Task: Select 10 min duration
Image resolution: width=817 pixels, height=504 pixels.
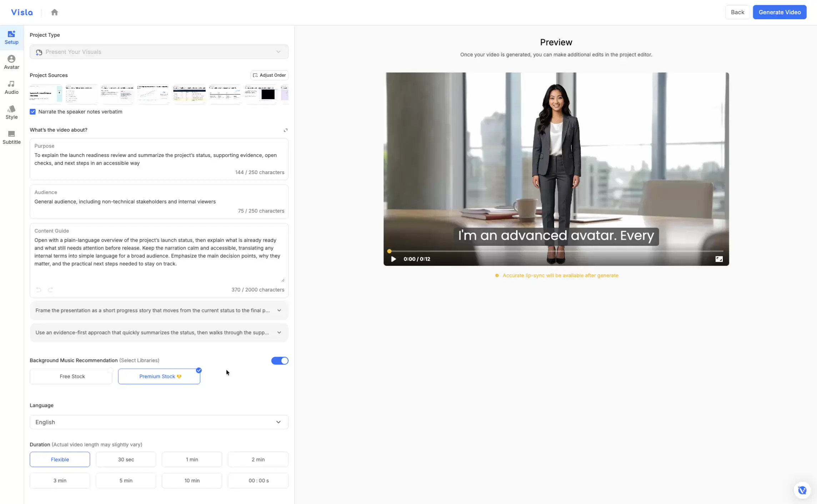Action: coord(192,480)
